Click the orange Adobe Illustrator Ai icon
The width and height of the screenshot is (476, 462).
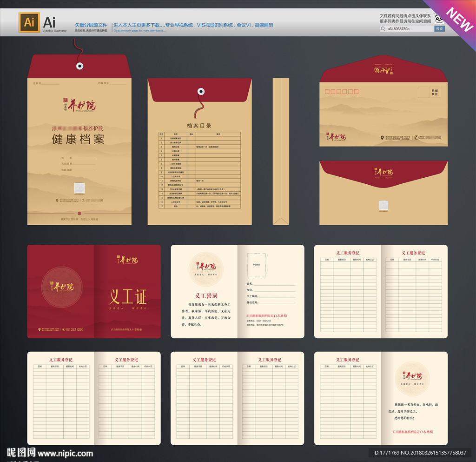click(x=29, y=22)
